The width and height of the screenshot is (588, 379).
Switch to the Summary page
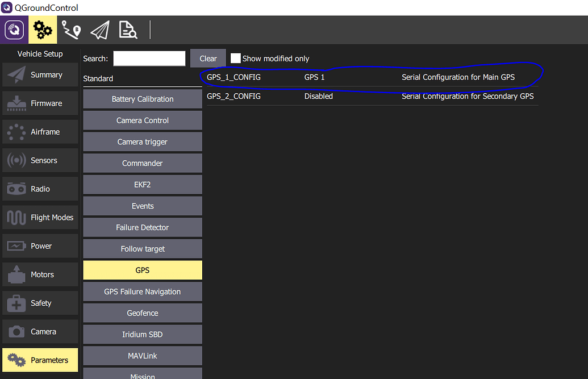[x=40, y=74]
